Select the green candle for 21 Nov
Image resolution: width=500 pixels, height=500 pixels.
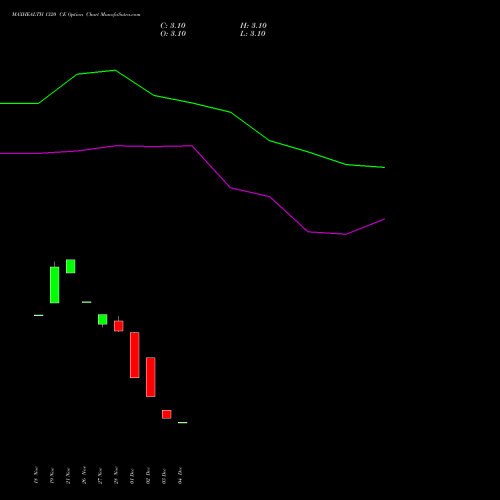tap(71, 266)
